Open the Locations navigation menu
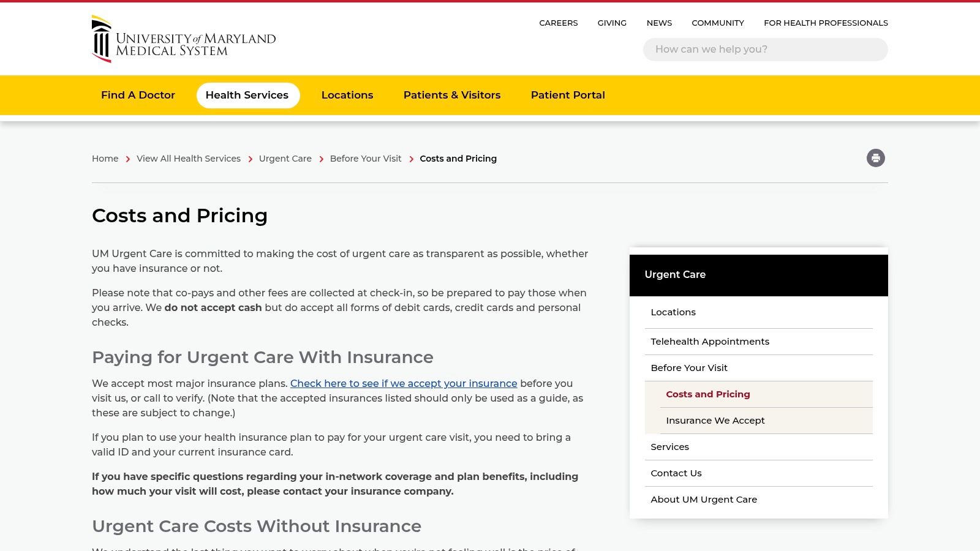The width and height of the screenshot is (980, 551). (347, 95)
